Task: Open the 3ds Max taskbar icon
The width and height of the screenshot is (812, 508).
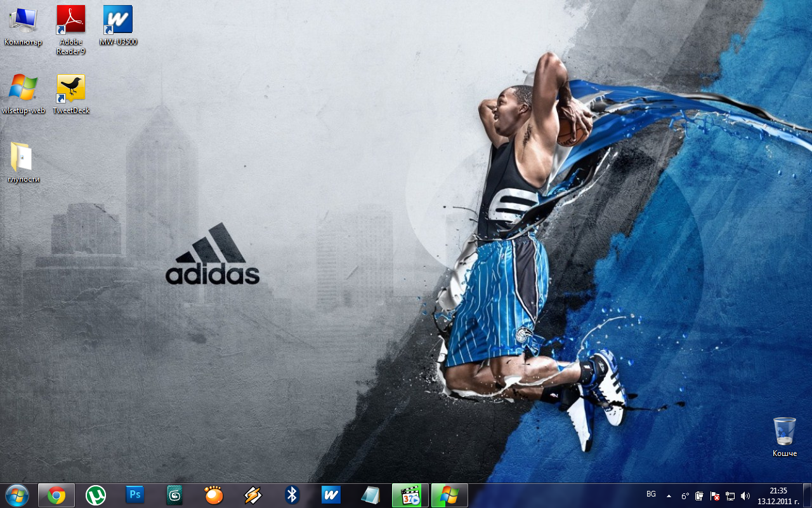Action: pyautogui.click(x=174, y=495)
